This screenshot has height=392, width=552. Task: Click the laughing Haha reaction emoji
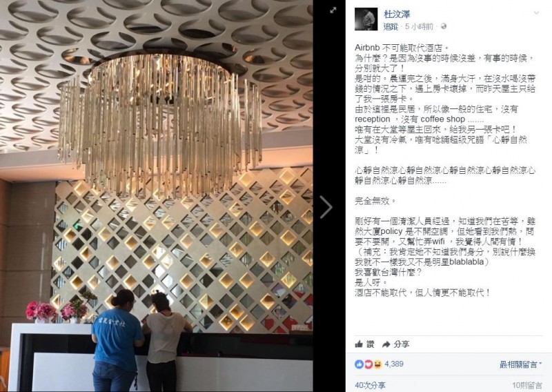click(377, 364)
